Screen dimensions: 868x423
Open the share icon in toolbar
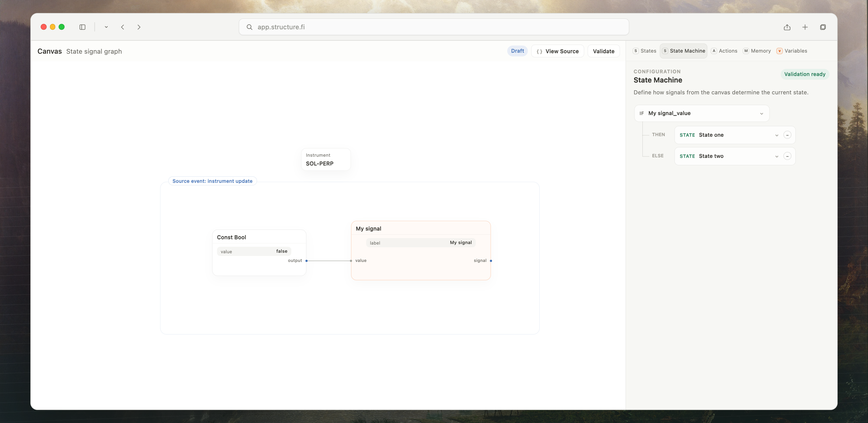[787, 27]
